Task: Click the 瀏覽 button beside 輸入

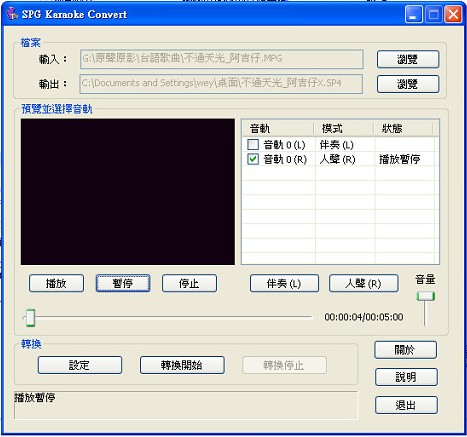Action: point(408,59)
